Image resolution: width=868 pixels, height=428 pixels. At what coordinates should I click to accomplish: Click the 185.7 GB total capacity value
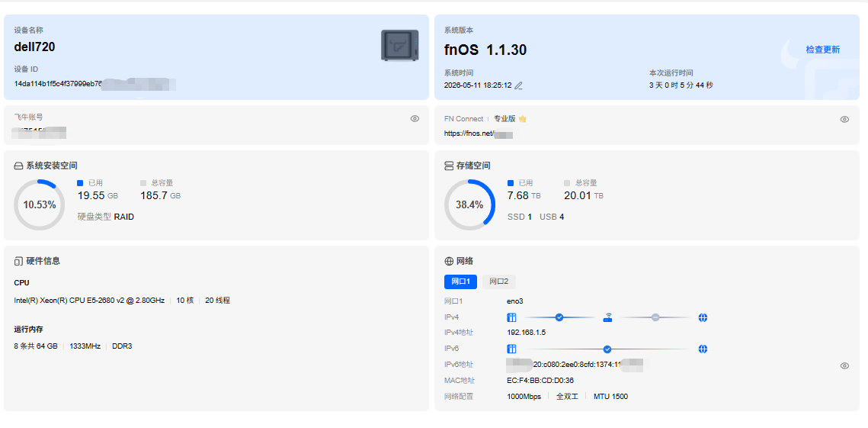pyautogui.click(x=161, y=195)
